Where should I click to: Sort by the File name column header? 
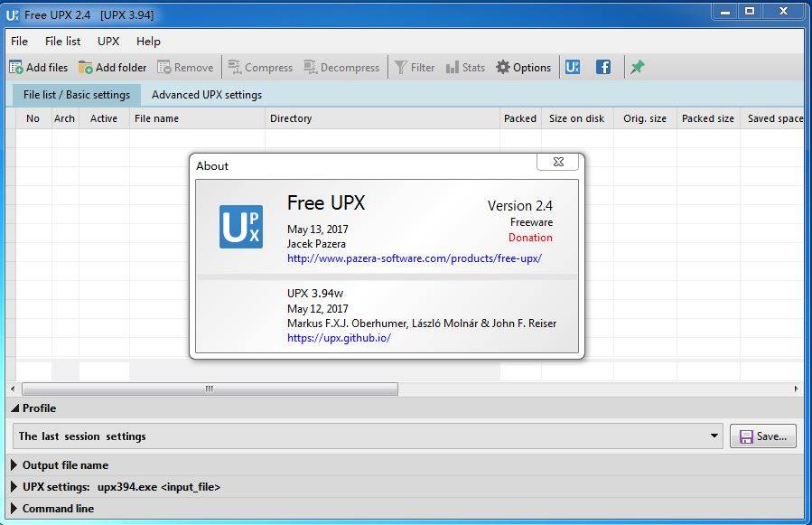[197, 118]
